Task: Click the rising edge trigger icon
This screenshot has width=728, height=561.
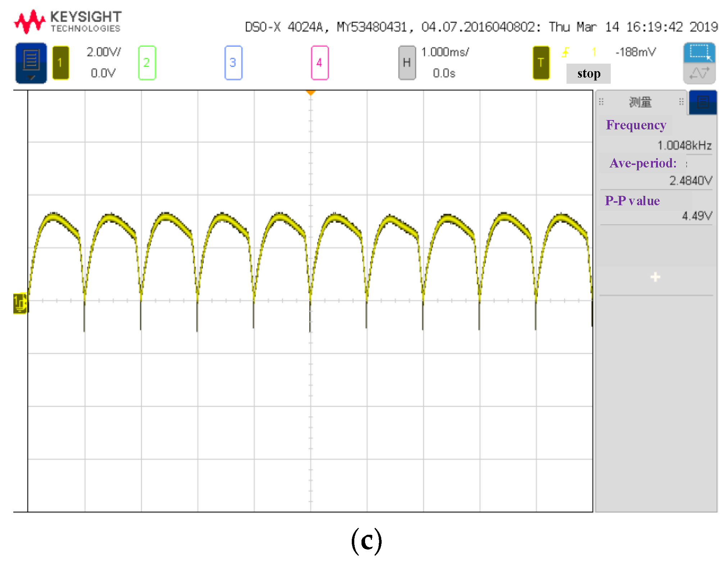Action: click(x=565, y=52)
